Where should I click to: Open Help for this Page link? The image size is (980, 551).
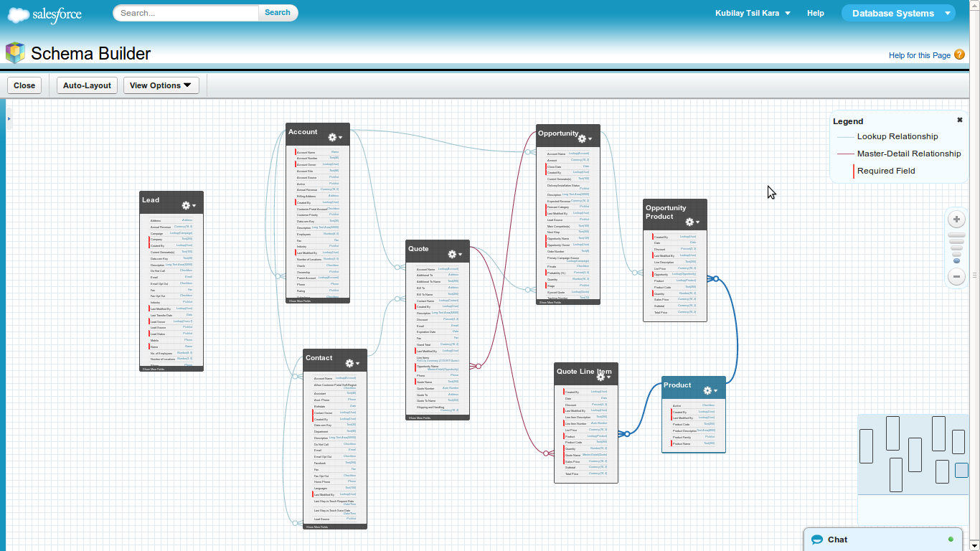(920, 55)
